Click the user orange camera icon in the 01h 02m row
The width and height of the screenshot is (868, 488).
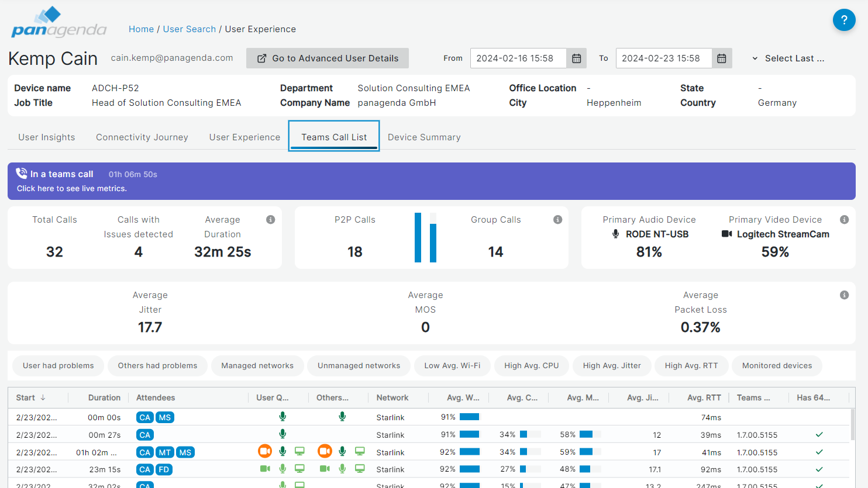point(265,451)
